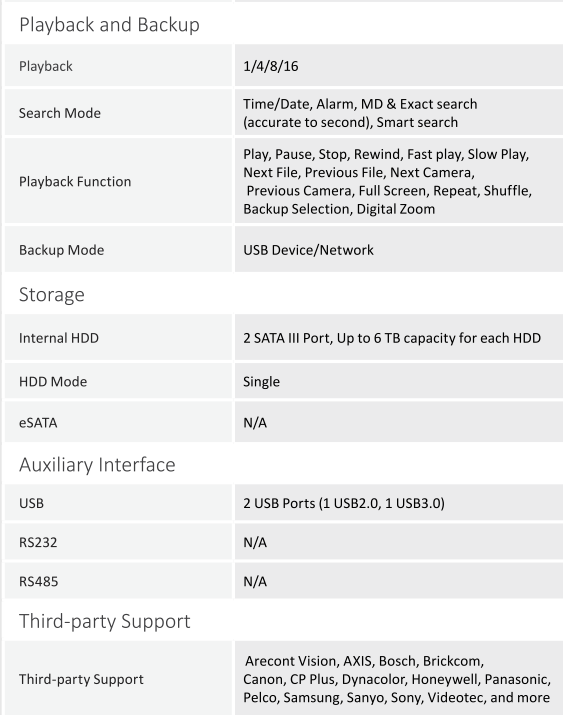The width and height of the screenshot is (563, 715).
Task: Click the Digital Zoom function text
Action: (396, 209)
